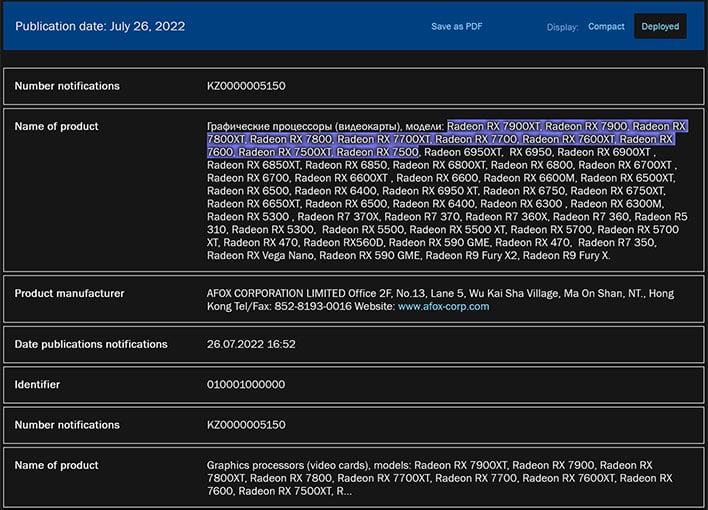This screenshot has width=708, height=510.
Task: Click the date value 26.07.2022 16:52
Action: [251, 344]
